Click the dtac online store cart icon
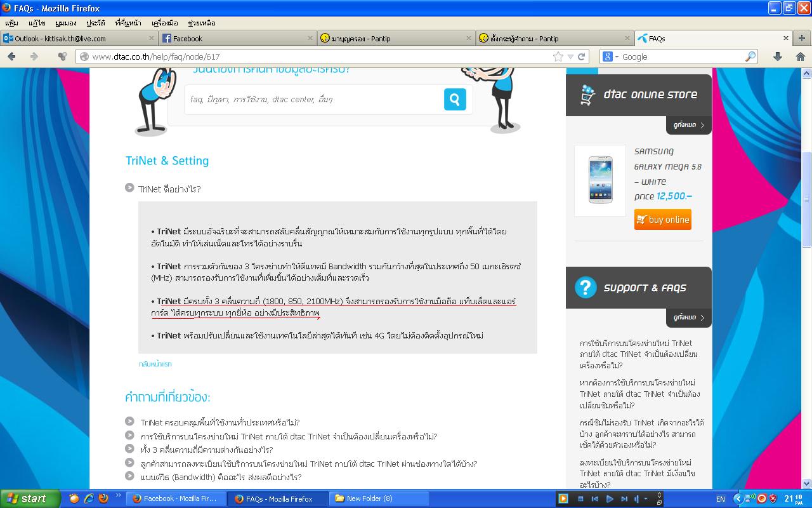This screenshot has height=508, width=812. click(x=587, y=95)
